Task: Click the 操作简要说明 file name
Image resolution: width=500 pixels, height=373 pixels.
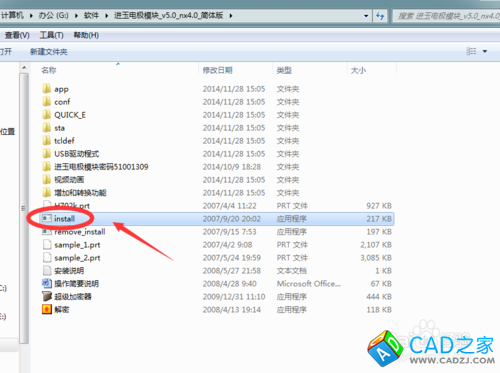Action: 77,284
